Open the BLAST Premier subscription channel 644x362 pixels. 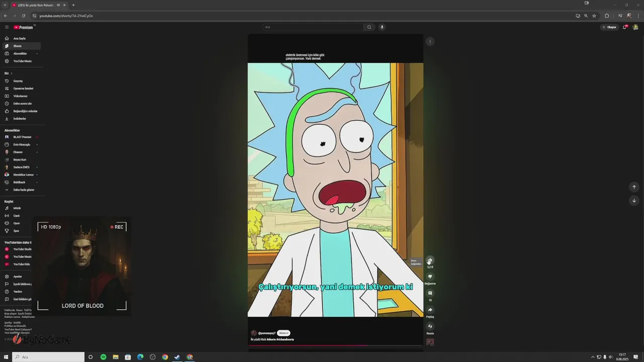[22, 137]
